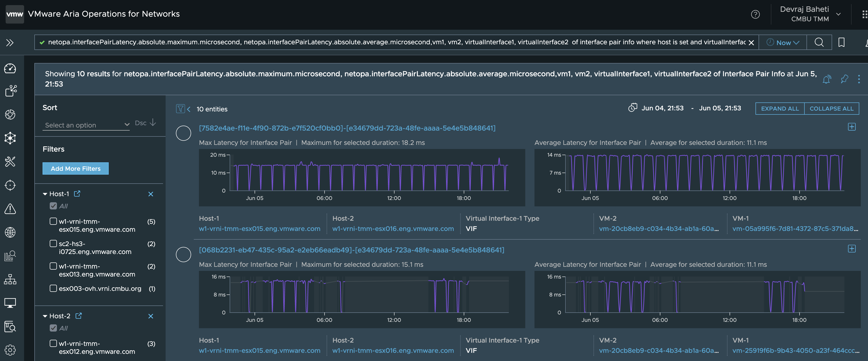Select the first interface pair 7582e4ae radio circle
The height and width of the screenshot is (361, 868).
point(183,133)
